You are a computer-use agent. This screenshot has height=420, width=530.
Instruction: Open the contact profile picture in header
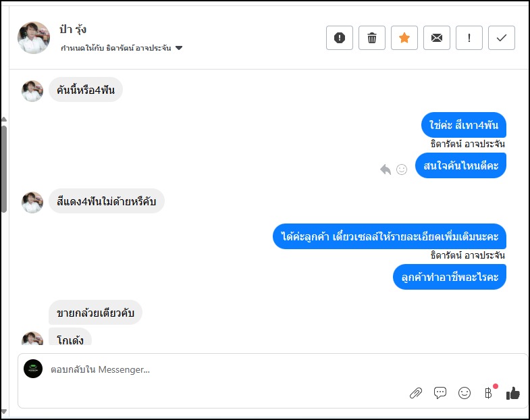click(34, 38)
